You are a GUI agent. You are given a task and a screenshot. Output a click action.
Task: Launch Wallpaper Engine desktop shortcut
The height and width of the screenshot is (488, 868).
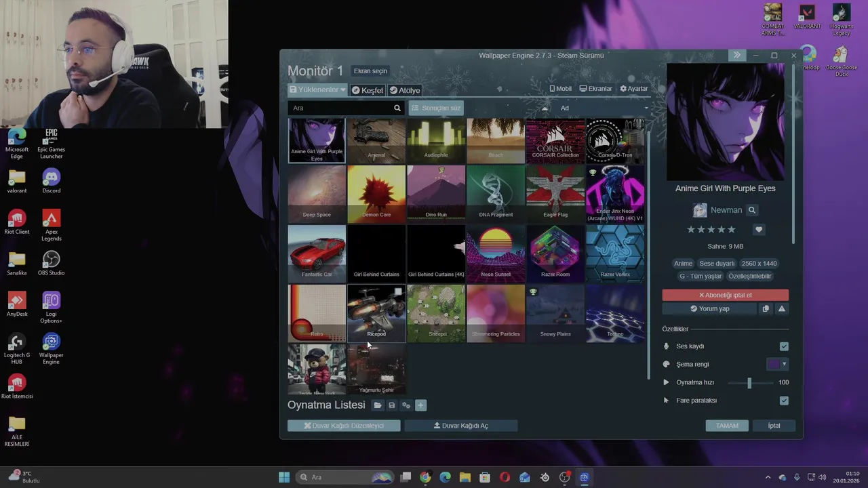point(52,348)
